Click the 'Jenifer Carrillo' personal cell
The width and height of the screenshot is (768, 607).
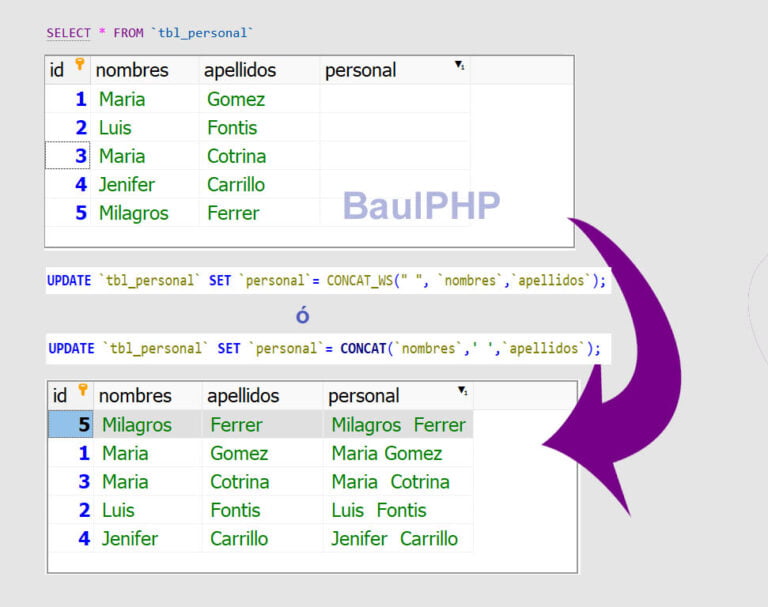coord(394,538)
